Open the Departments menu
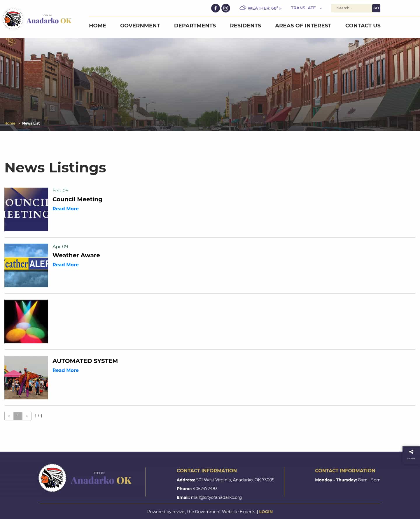Screen dimensions: 420x519 tap(195, 26)
